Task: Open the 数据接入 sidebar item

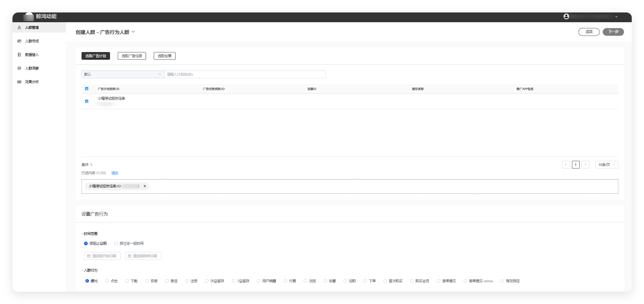Action: (32, 55)
